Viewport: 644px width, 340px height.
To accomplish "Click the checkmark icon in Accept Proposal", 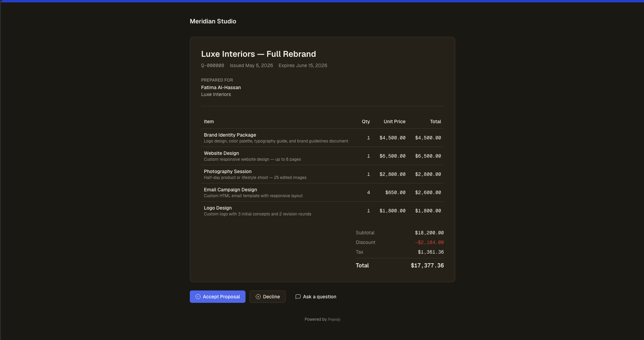I will click(198, 297).
